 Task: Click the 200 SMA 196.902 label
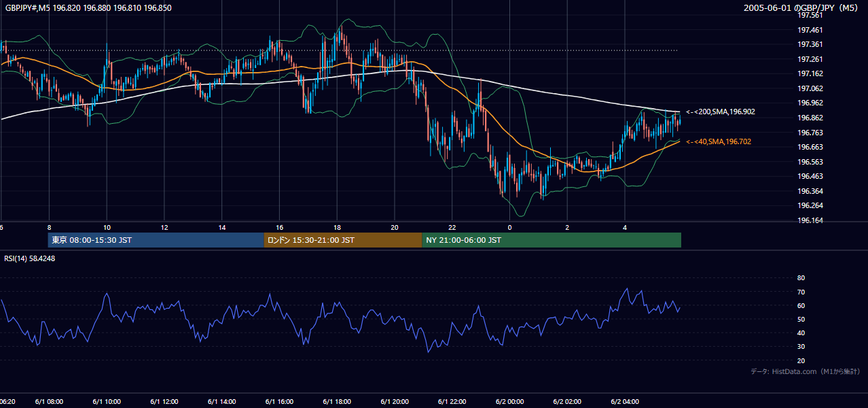pyautogui.click(x=721, y=112)
